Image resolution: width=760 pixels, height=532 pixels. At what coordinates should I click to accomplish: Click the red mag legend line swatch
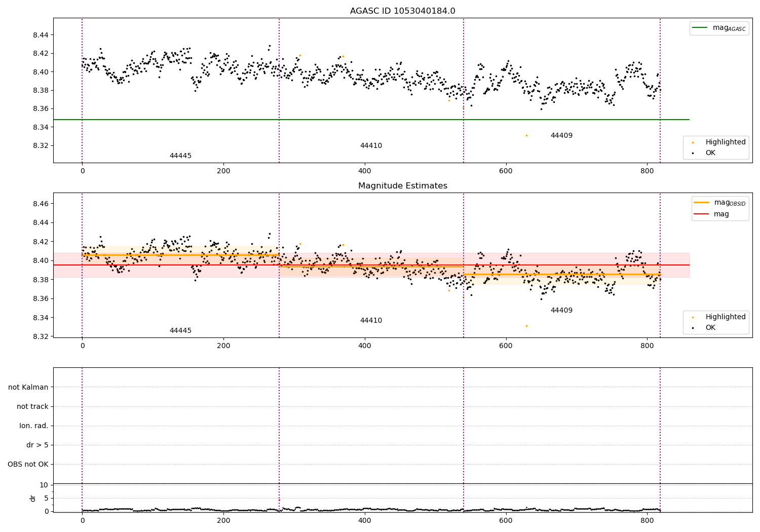[x=702, y=214]
